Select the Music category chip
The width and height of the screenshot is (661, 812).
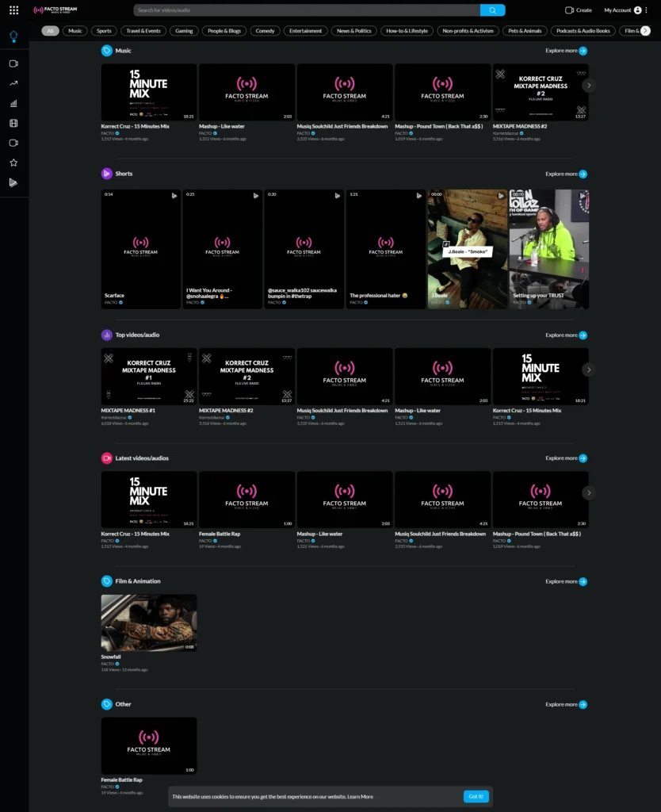tap(75, 31)
